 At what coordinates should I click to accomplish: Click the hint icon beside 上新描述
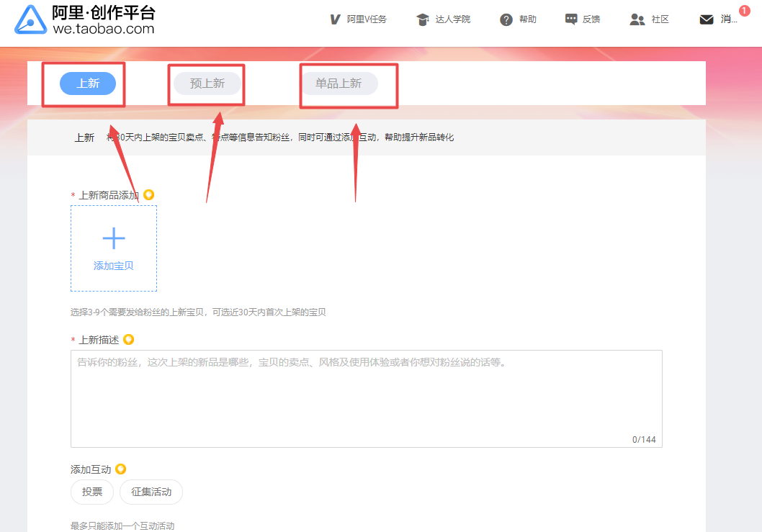128,340
